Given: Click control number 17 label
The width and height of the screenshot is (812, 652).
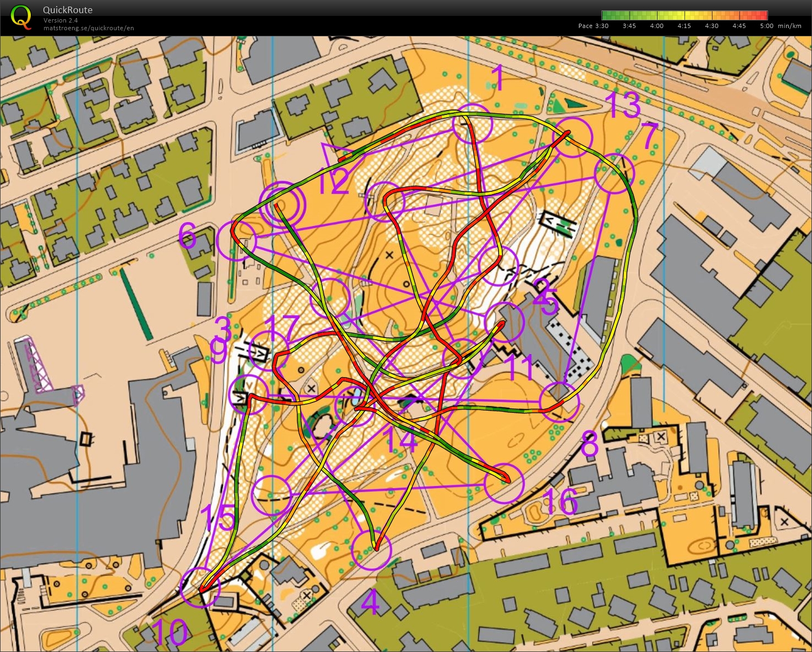Looking at the screenshot, I should [x=283, y=328].
